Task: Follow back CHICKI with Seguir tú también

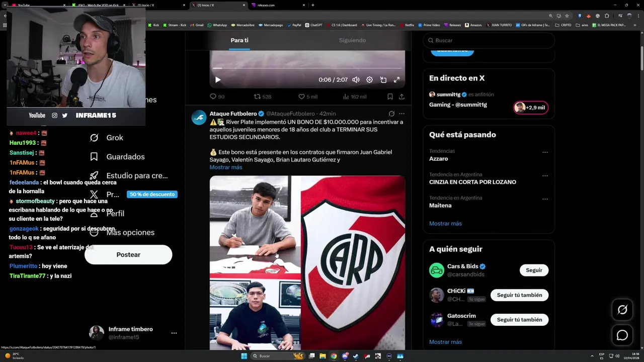Action: 519,295
